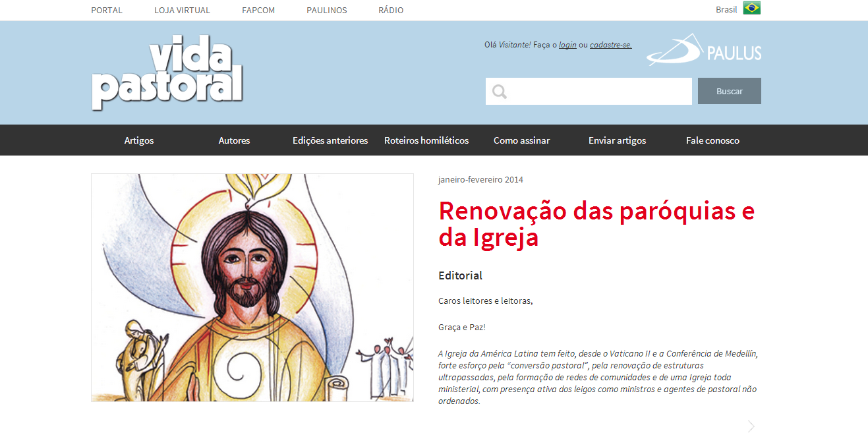The height and width of the screenshot is (433, 868).
Task: Open Roteiros homiléticos section
Action: pyautogui.click(x=426, y=140)
